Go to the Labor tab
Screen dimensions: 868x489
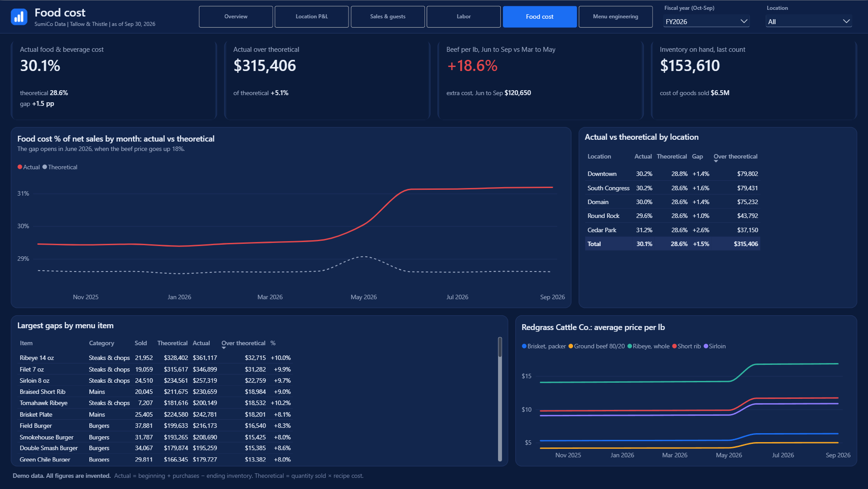pos(464,17)
